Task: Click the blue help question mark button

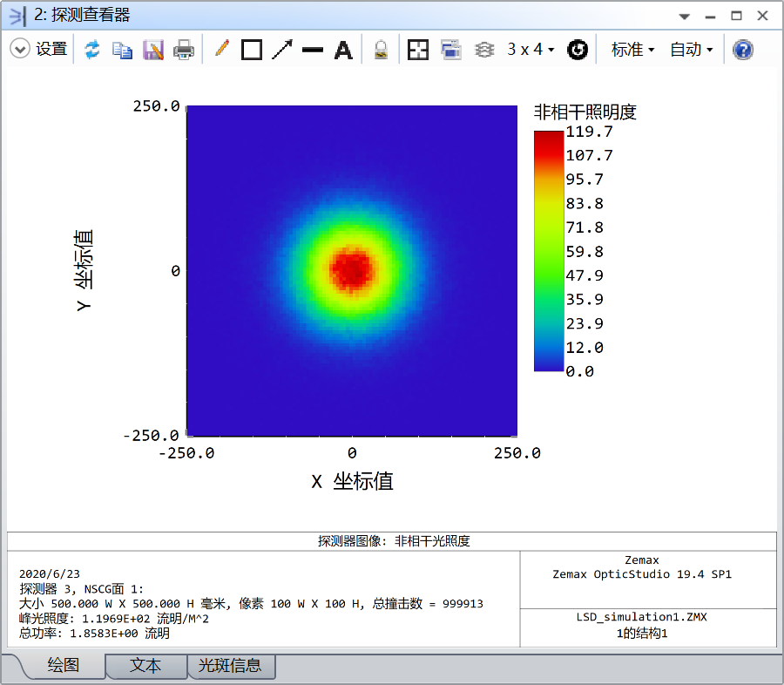Action: (x=742, y=50)
